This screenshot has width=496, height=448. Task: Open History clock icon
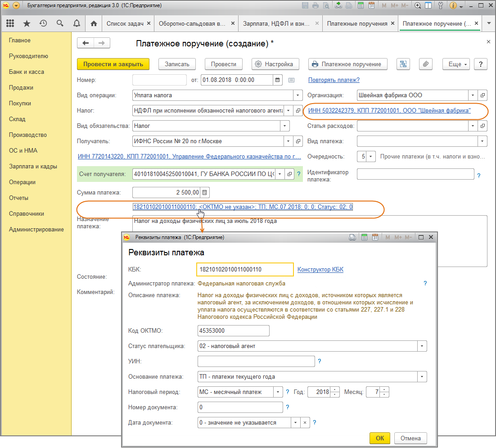point(43,23)
